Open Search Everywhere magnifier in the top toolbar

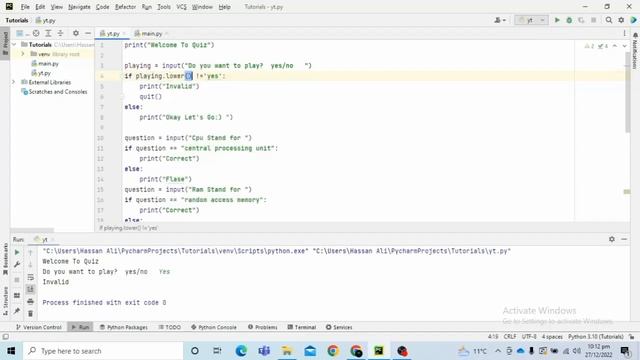(609, 20)
